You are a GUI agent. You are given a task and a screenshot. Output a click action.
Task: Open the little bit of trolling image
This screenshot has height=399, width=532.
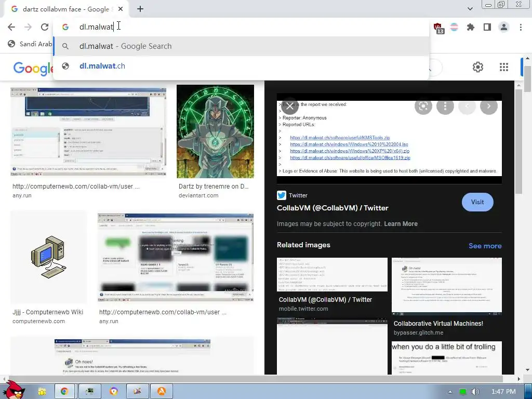pyautogui.click(x=446, y=358)
